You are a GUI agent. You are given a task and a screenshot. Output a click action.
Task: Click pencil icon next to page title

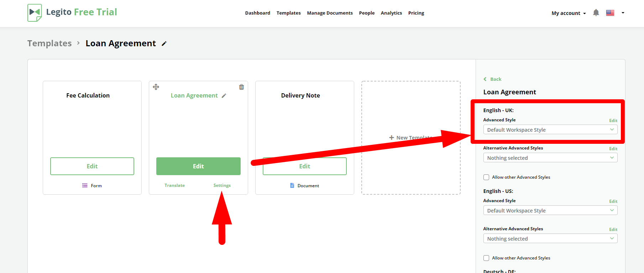tap(164, 44)
